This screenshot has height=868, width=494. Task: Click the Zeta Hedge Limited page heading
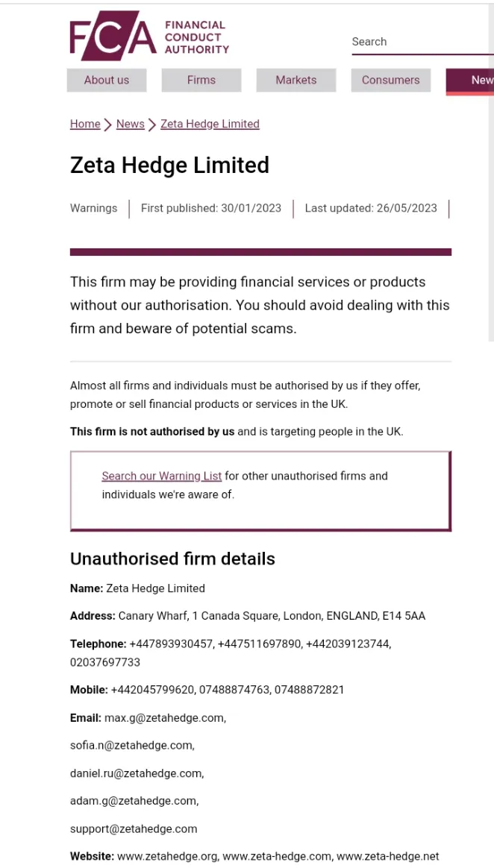click(169, 165)
